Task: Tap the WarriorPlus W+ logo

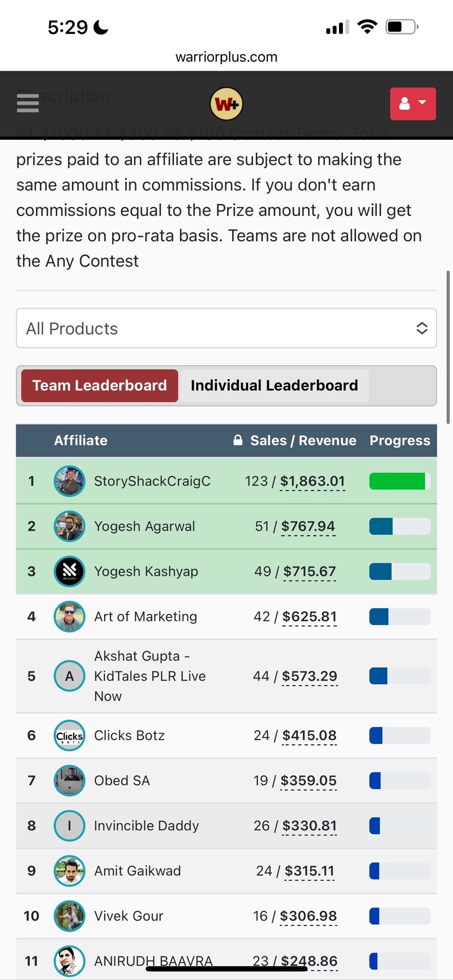Action: [x=226, y=104]
